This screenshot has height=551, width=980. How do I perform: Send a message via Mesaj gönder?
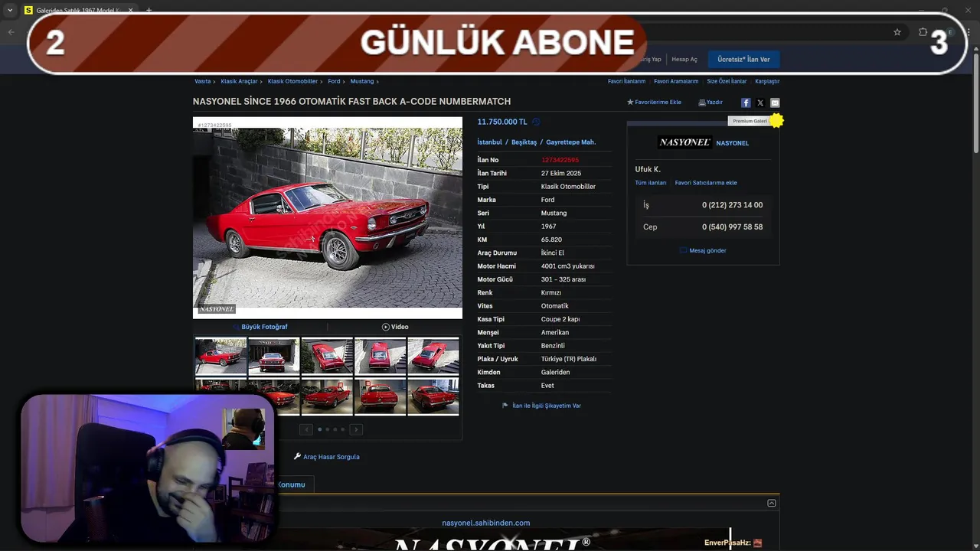coord(703,250)
